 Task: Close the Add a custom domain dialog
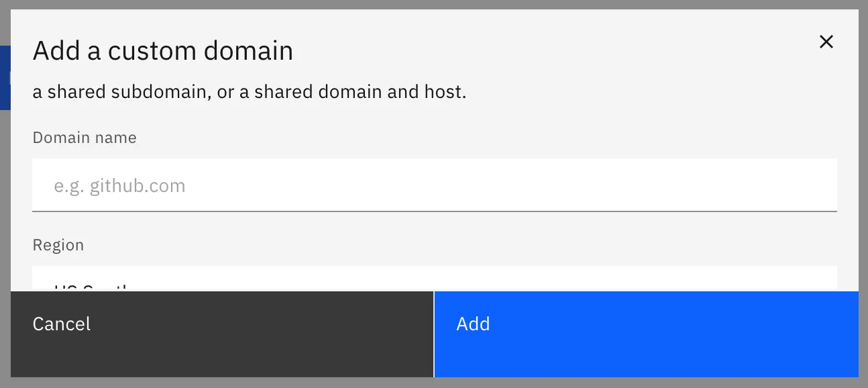click(826, 42)
